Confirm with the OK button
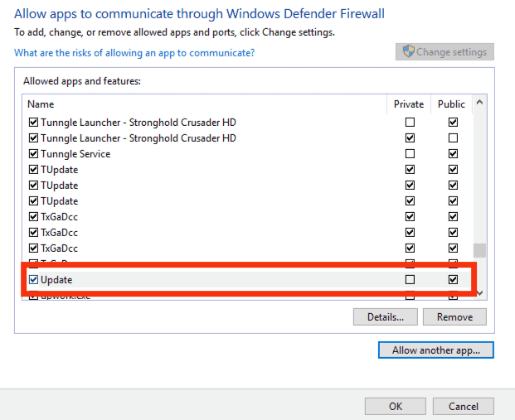The height and width of the screenshot is (420, 515). 396,406
